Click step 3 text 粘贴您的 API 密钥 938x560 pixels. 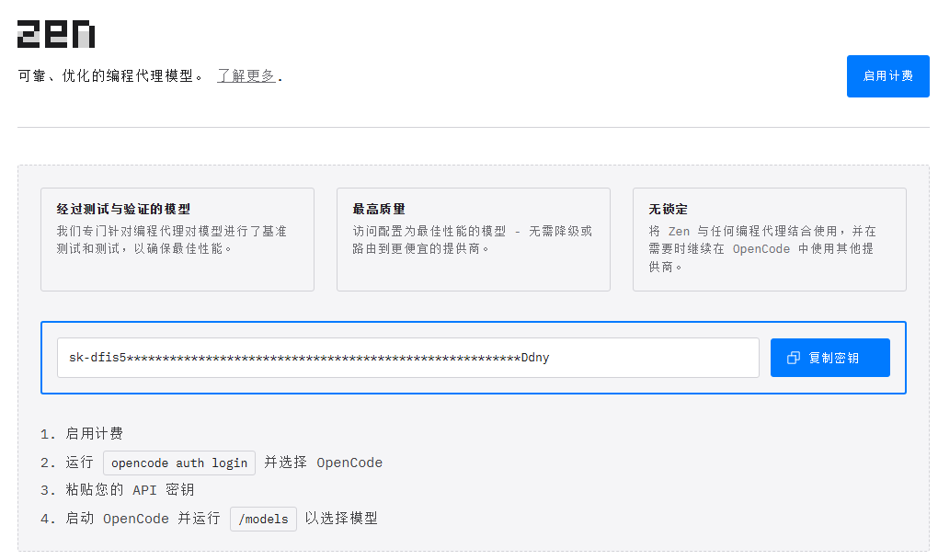pyautogui.click(x=130, y=490)
